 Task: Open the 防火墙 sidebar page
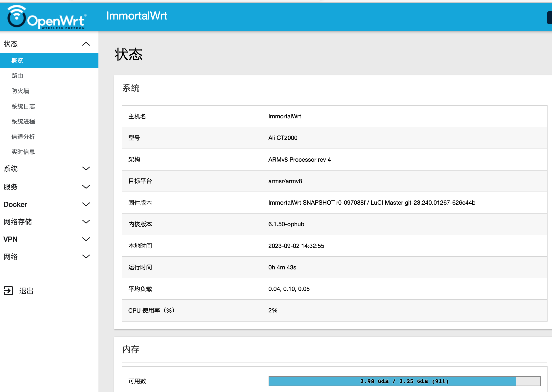point(20,91)
